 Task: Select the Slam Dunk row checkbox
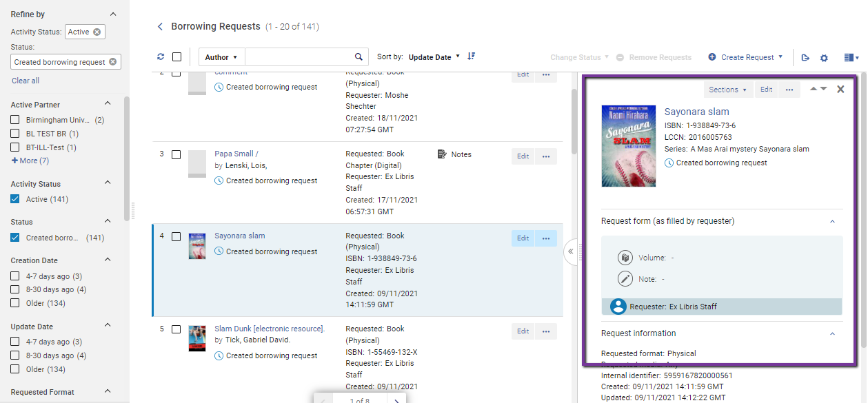pos(176,329)
